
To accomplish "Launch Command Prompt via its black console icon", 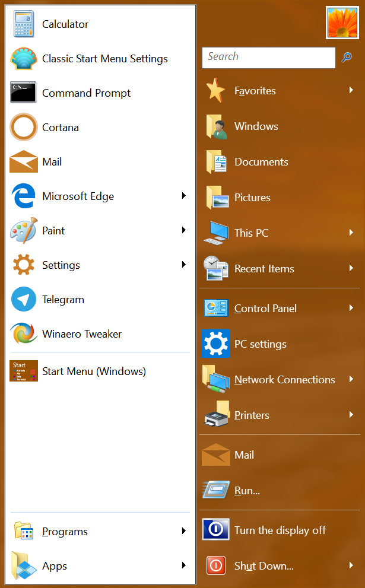I will [x=23, y=92].
